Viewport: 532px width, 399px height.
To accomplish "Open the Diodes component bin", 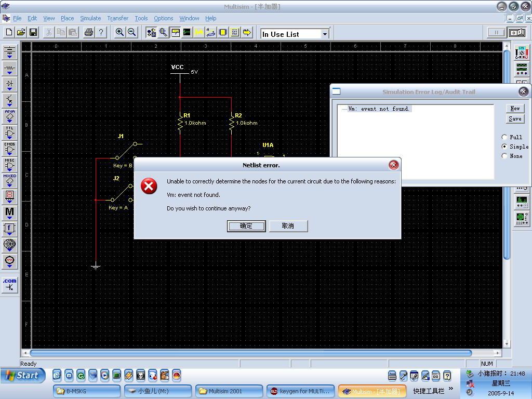I will 9,84.
